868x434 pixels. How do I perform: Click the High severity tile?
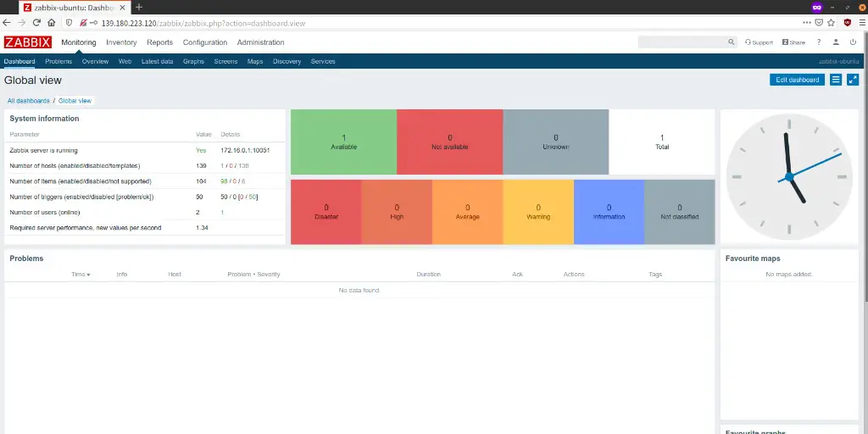[x=397, y=211]
